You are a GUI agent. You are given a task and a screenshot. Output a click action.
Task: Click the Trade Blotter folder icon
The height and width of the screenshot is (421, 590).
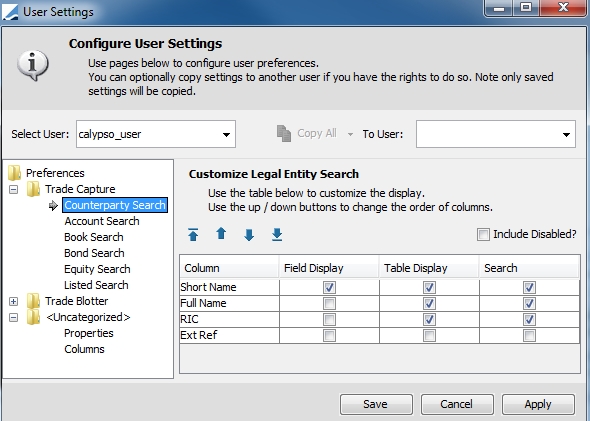(33, 301)
